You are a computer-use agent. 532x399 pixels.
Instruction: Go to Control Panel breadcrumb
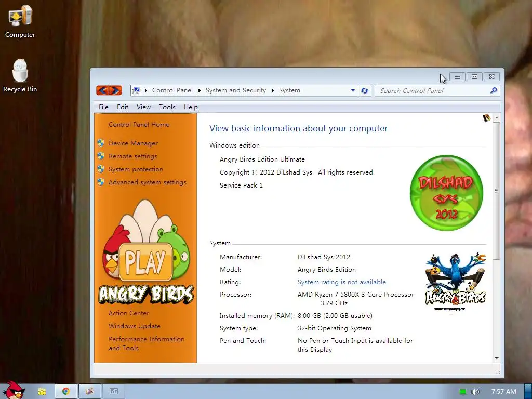click(172, 90)
